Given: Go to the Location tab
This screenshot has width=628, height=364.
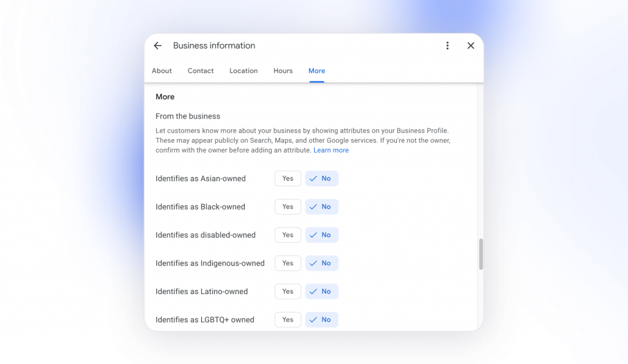Looking at the screenshot, I should pos(243,71).
